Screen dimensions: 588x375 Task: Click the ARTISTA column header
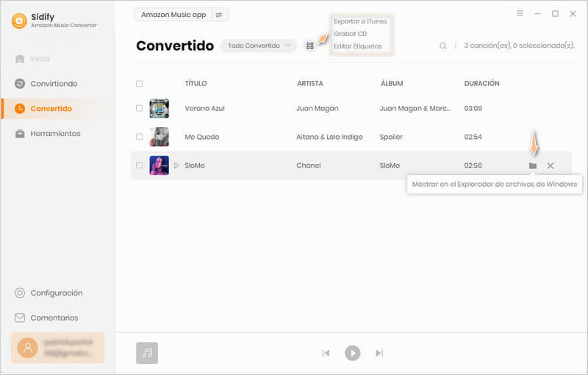tap(310, 84)
